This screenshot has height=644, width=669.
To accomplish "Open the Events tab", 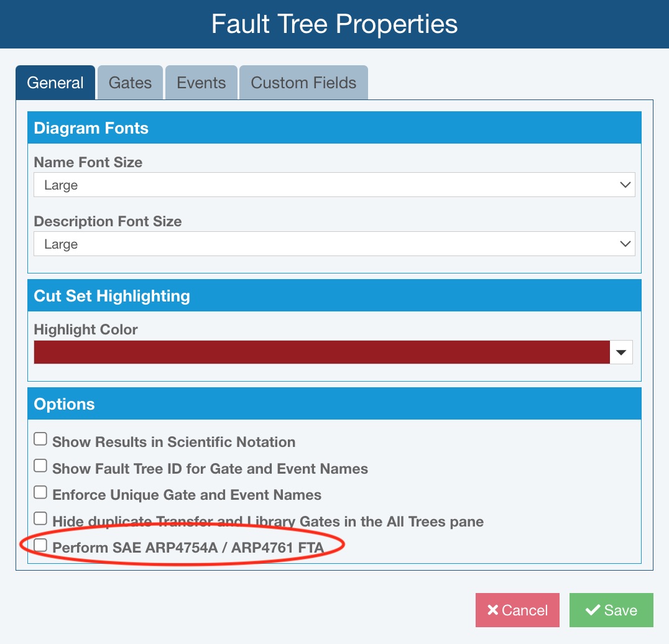I will coord(201,83).
